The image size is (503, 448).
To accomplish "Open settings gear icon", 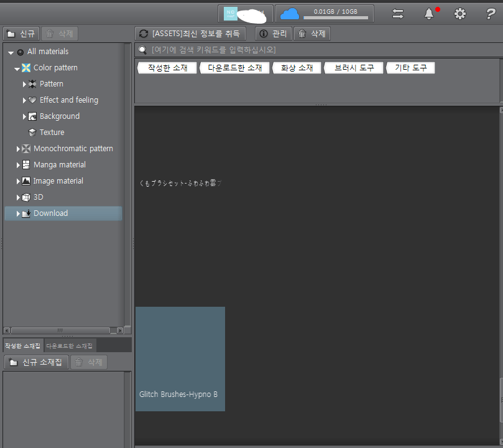I will [459, 14].
